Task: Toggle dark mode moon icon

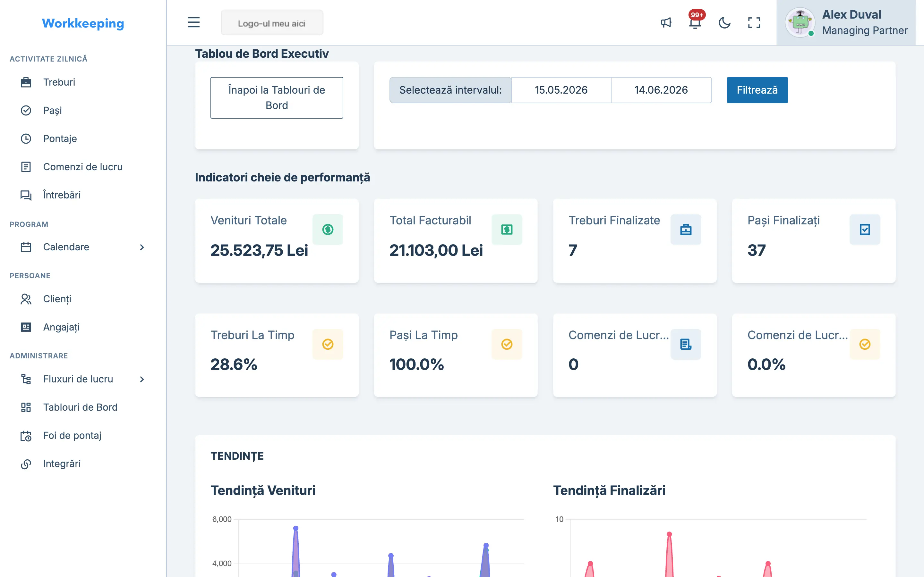Action: (x=724, y=22)
